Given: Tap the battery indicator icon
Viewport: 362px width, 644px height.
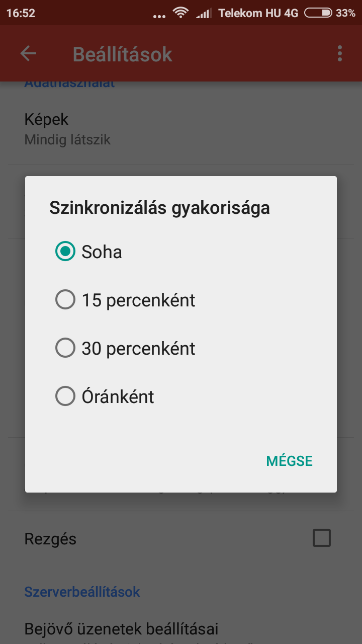Looking at the screenshot, I should click(318, 13).
